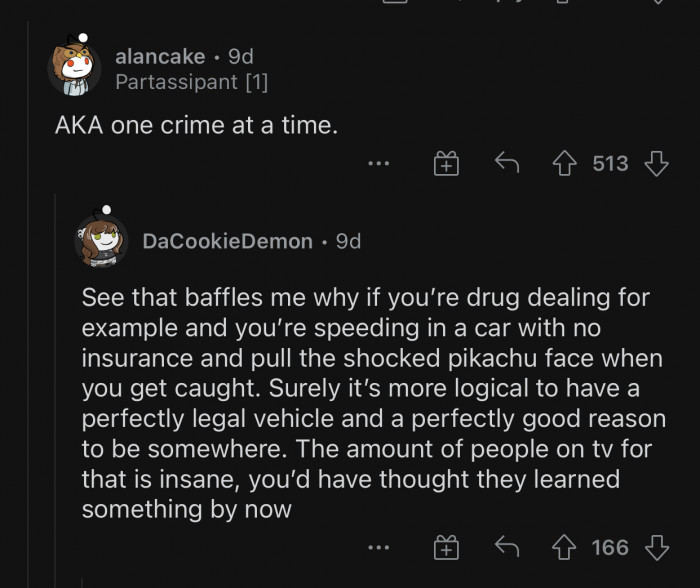Downvote alancake's comment
Image resolution: width=700 pixels, height=588 pixels.
(656, 163)
